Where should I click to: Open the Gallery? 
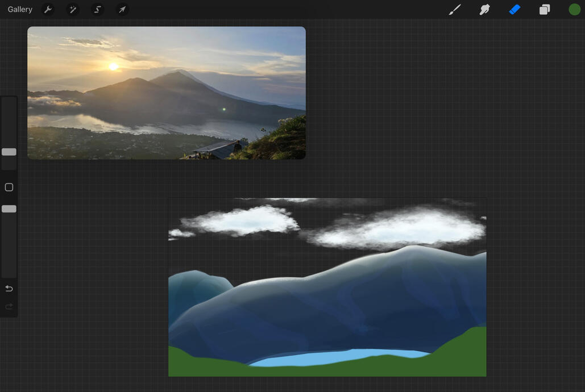click(x=20, y=10)
